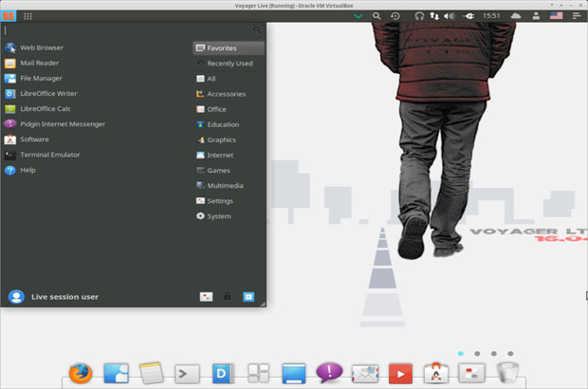Open the LibreOffice Writer dock icon

[223, 373]
